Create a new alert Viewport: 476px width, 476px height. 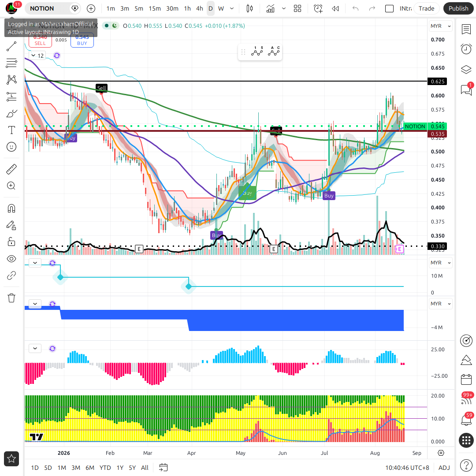(318, 8)
